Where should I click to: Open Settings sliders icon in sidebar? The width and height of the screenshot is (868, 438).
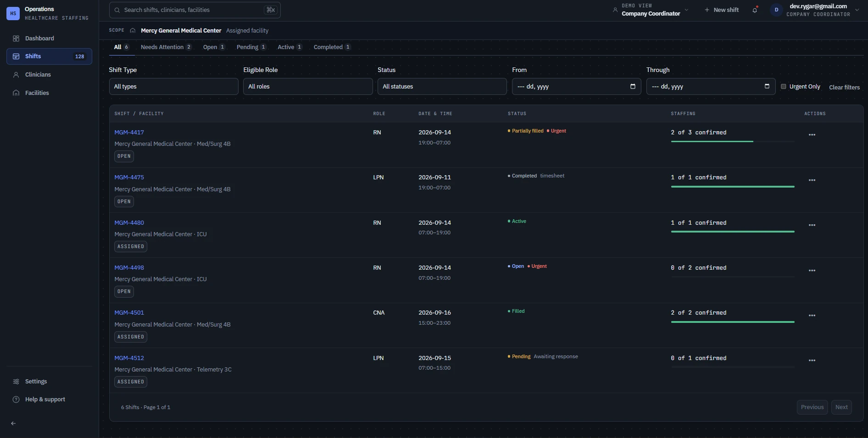point(16,382)
